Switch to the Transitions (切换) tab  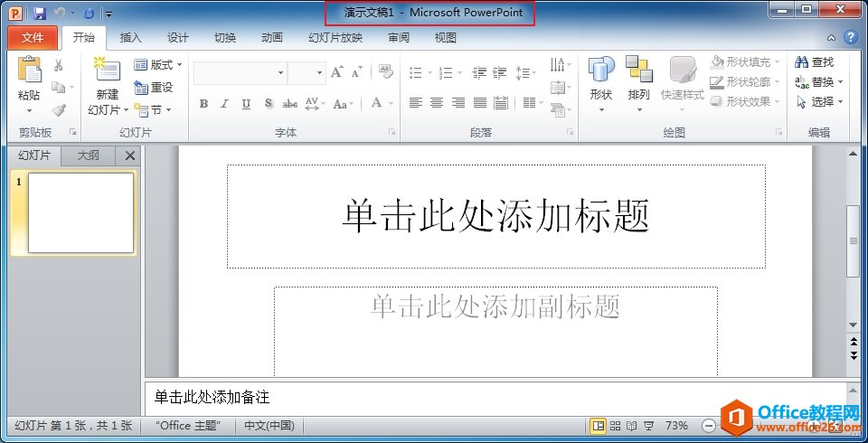pos(225,38)
